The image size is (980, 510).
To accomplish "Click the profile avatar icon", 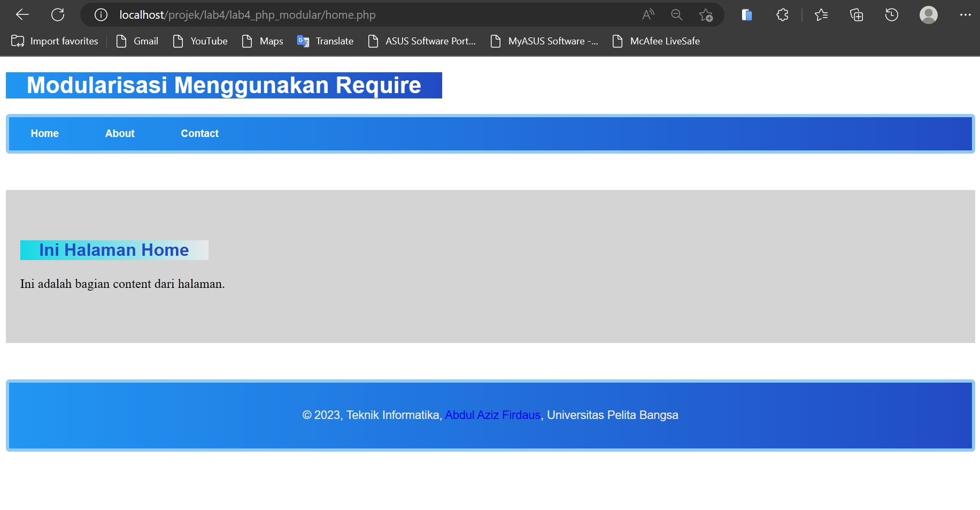I will point(928,14).
